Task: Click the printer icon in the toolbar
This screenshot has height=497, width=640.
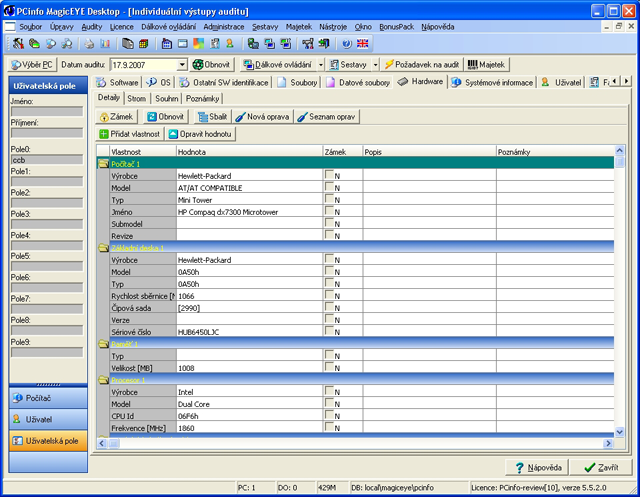Action: [x=89, y=43]
